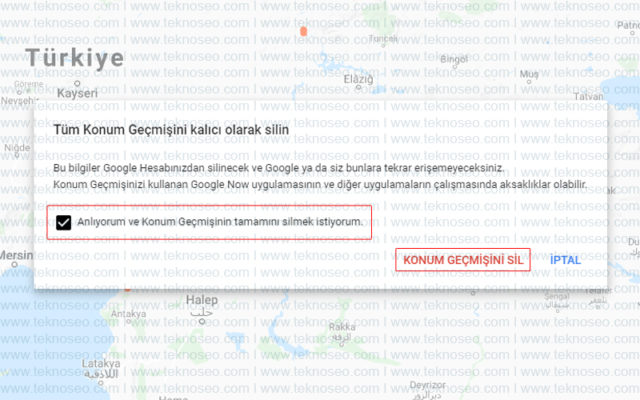Click the Tatvan label on the map
Viewport: 640px width, 400px height.
pos(589,97)
